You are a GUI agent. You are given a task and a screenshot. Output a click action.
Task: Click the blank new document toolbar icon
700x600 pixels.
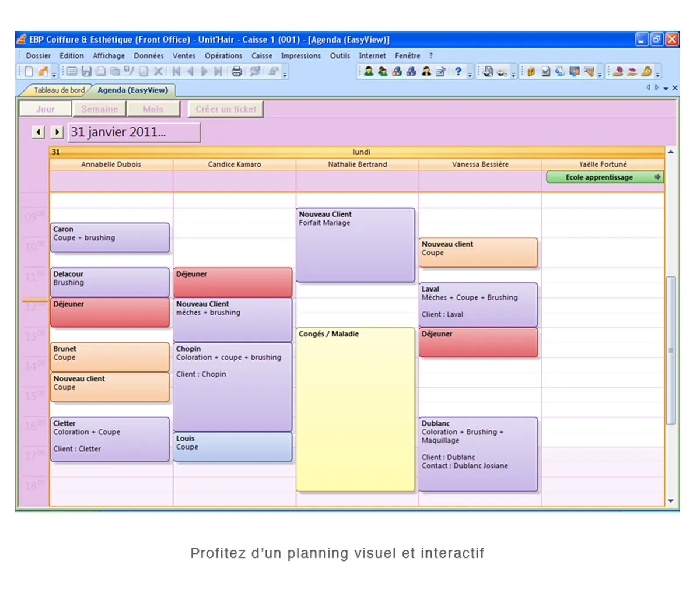pyautogui.click(x=29, y=72)
